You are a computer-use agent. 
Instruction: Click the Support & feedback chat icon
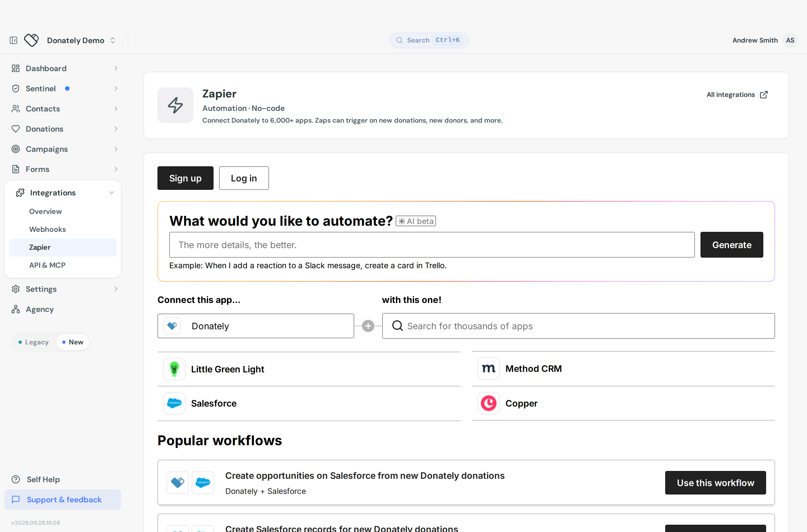pyautogui.click(x=16, y=500)
